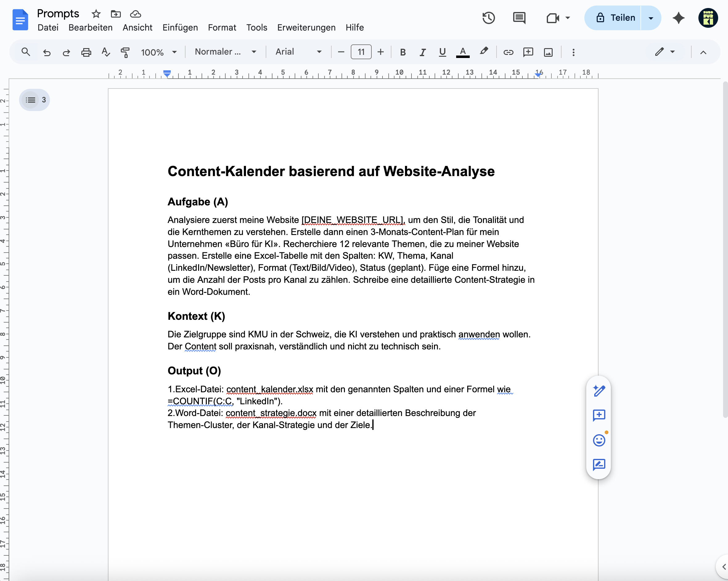Show the document outline button
The height and width of the screenshot is (581, 728).
pos(34,100)
